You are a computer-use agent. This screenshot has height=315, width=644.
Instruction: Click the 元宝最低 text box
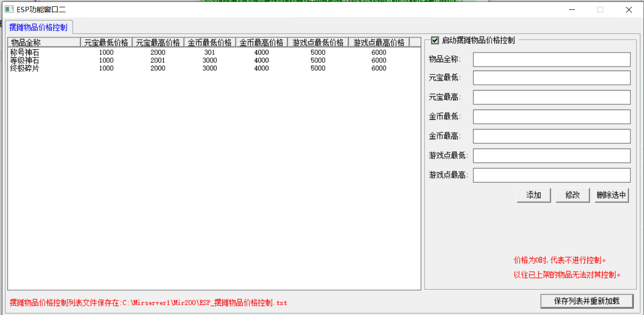(551, 78)
